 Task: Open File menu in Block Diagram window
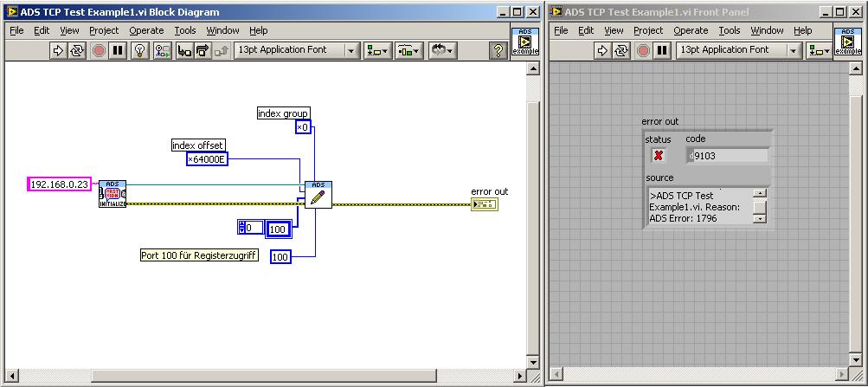(x=16, y=30)
